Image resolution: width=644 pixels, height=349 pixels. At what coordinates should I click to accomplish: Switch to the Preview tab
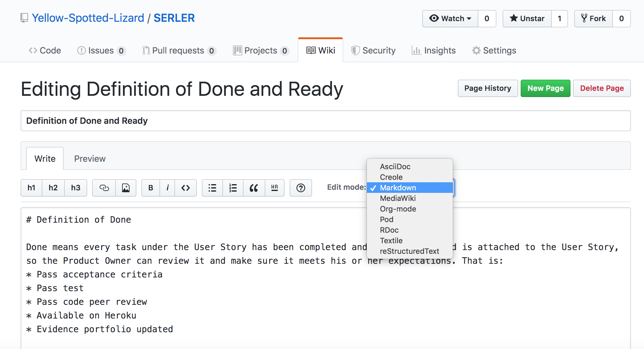point(90,159)
